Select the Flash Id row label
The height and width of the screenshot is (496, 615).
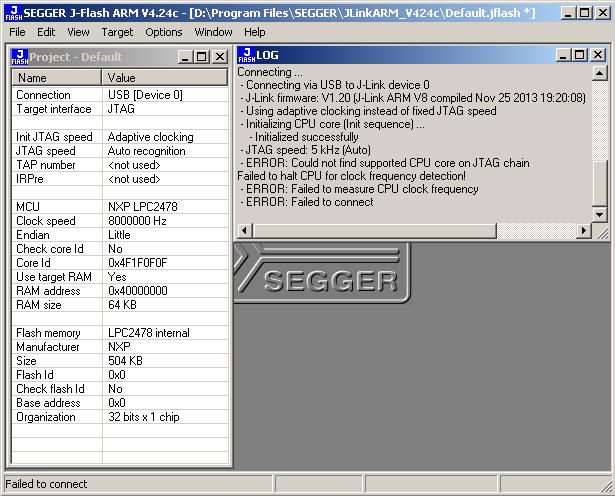(35, 375)
